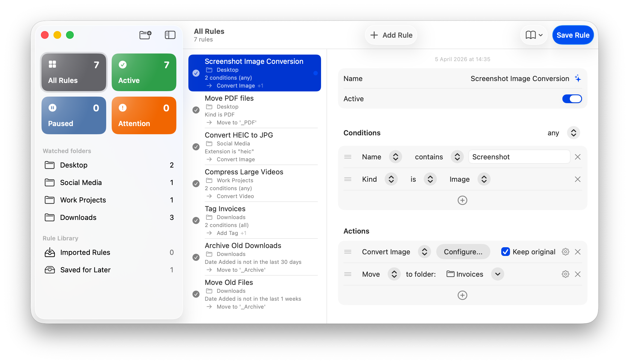Click the Screenshot condition text field
629x364 pixels.
pos(519,157)
